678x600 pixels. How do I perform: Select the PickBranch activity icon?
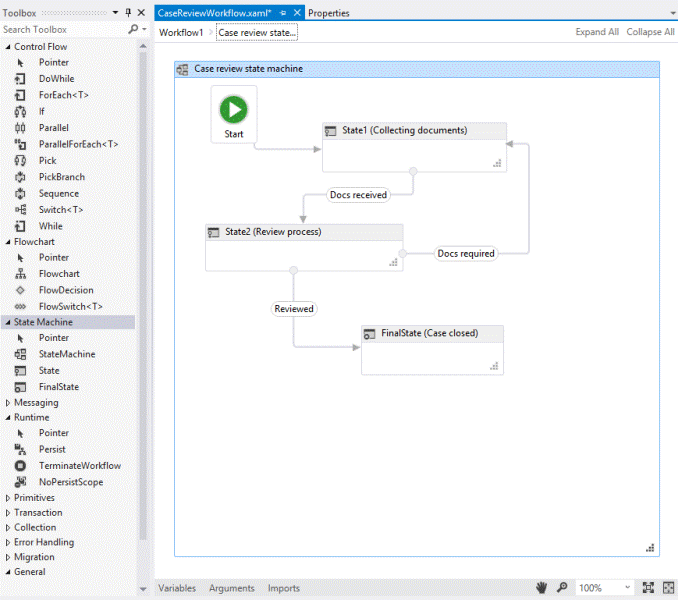coord(20,177)
